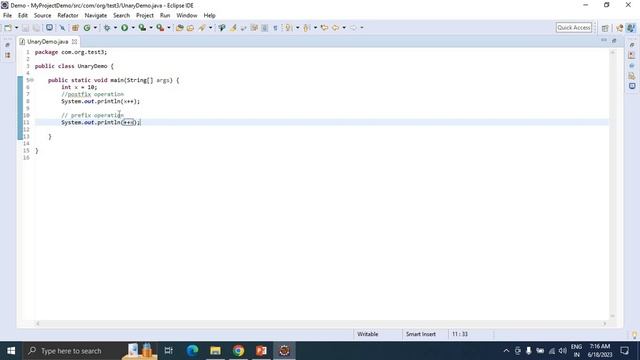This screenshot has width=640, height=360.
Task: Click the Quick Access search field
Action: [x=573, y=27]
